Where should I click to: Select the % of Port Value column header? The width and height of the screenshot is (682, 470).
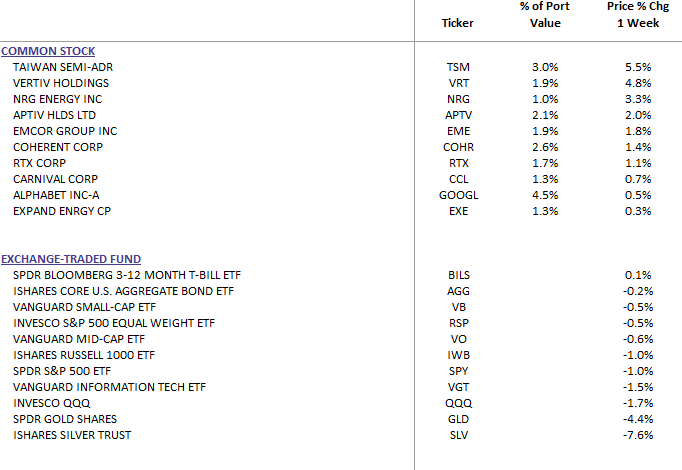545,15
